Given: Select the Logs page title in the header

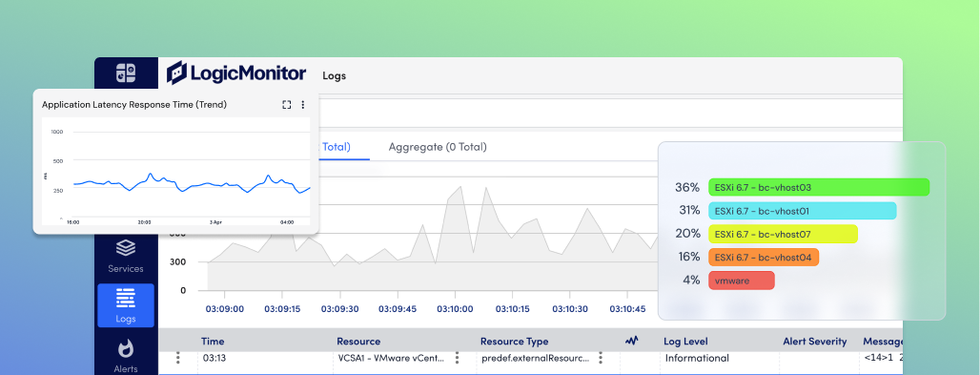Looking at the screenshot, I should [335, 75].
